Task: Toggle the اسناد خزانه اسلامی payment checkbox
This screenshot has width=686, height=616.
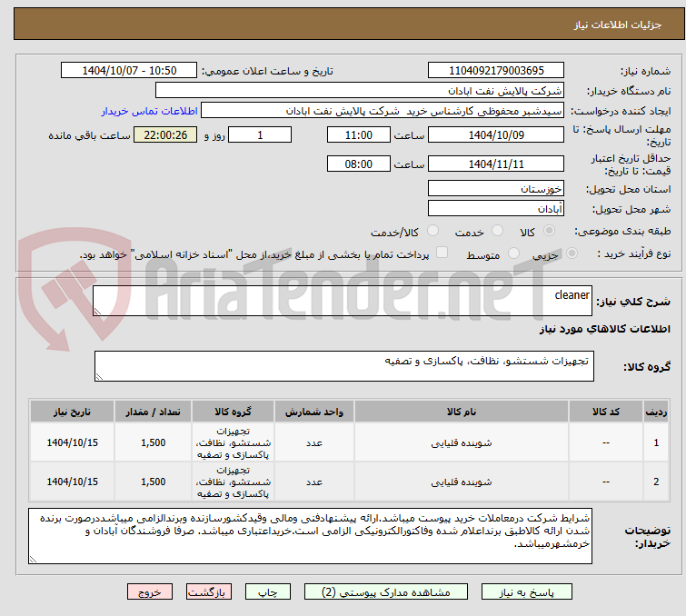Action: [442, 253]
